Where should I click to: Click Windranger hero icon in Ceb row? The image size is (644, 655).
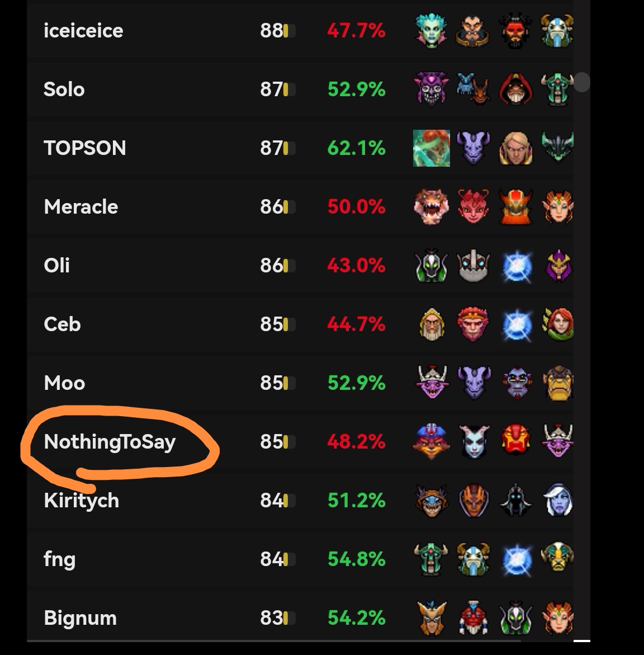[557, 324]
